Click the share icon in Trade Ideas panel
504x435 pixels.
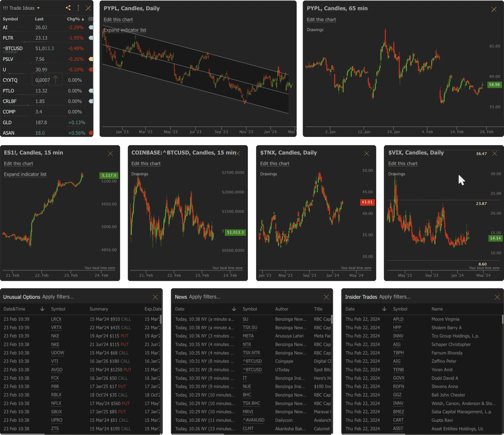click(x=68, y=8)
